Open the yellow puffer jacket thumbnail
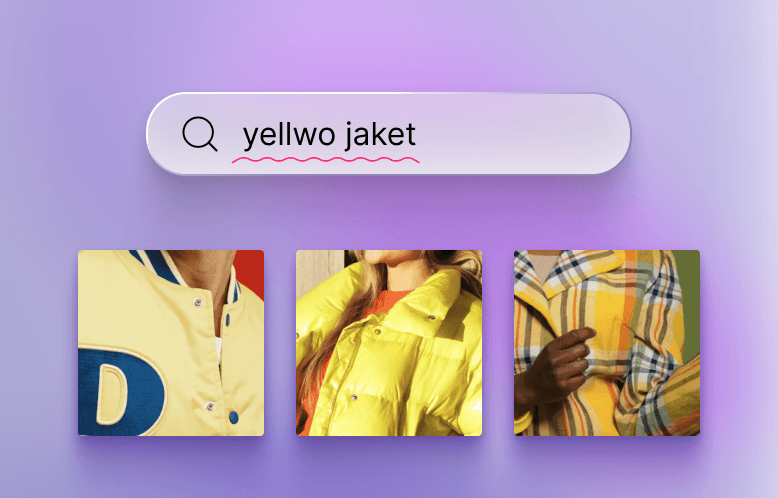This screenshot has height=498, width=778. [389, 343]
